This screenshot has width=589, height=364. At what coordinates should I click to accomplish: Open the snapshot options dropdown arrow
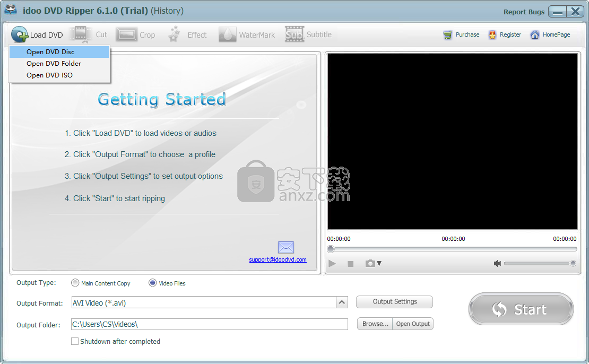pos(379,263)
